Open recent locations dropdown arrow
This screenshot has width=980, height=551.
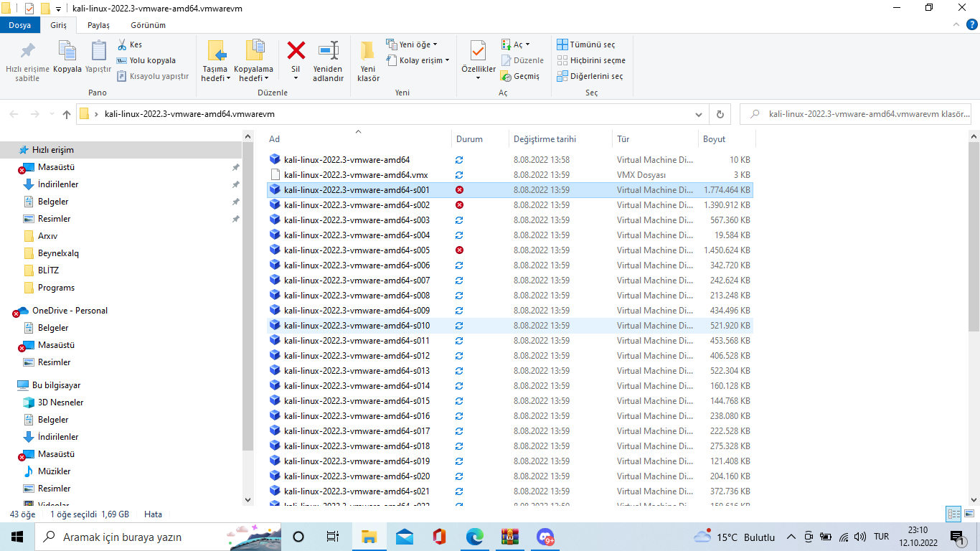pyautogui.click(x=52, y=114)
